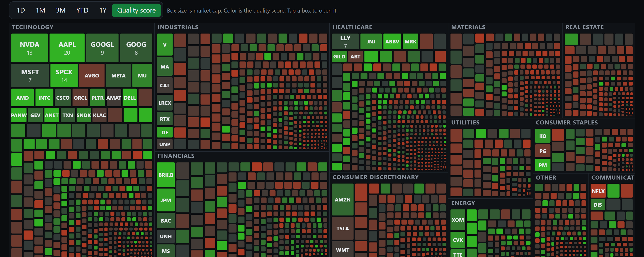Open the MSFT box

pyautogui.click(x=30, y=75)
